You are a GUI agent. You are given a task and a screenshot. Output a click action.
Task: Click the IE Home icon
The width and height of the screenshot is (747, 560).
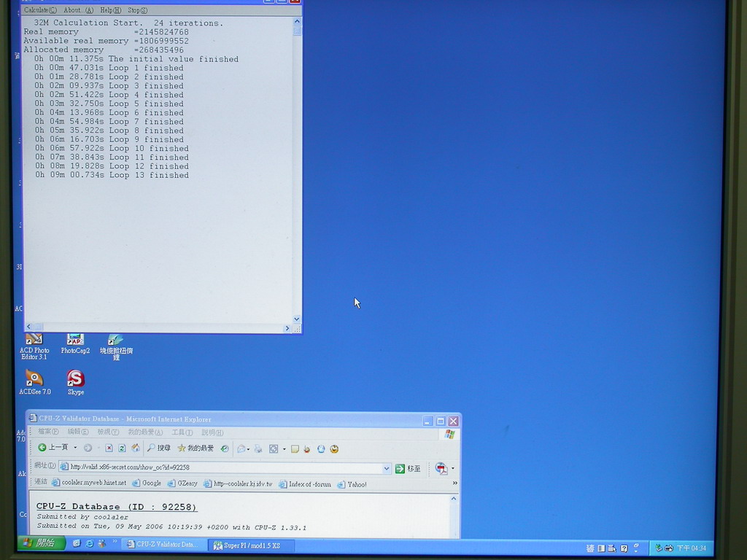coord(136,448)
